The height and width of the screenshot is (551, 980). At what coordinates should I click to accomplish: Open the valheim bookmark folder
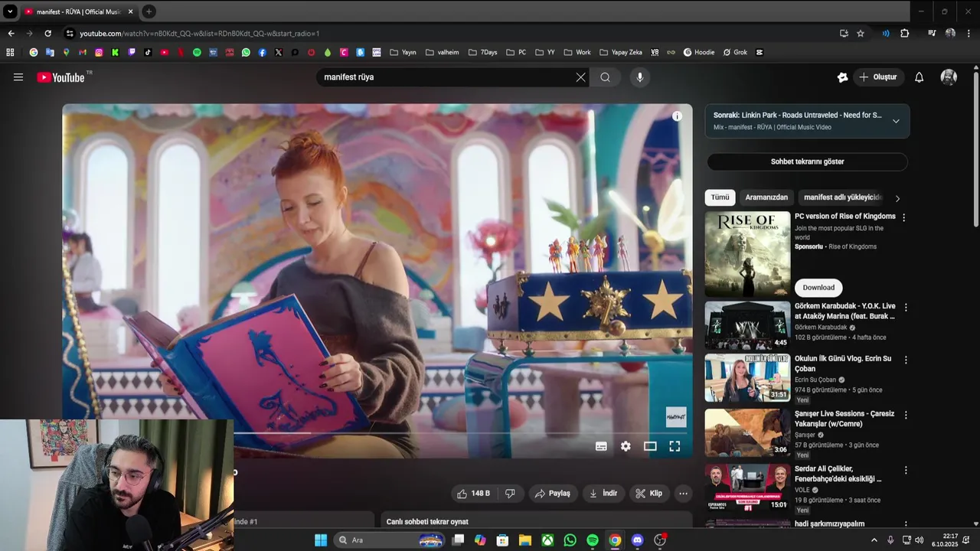click(x=442, y=53)
